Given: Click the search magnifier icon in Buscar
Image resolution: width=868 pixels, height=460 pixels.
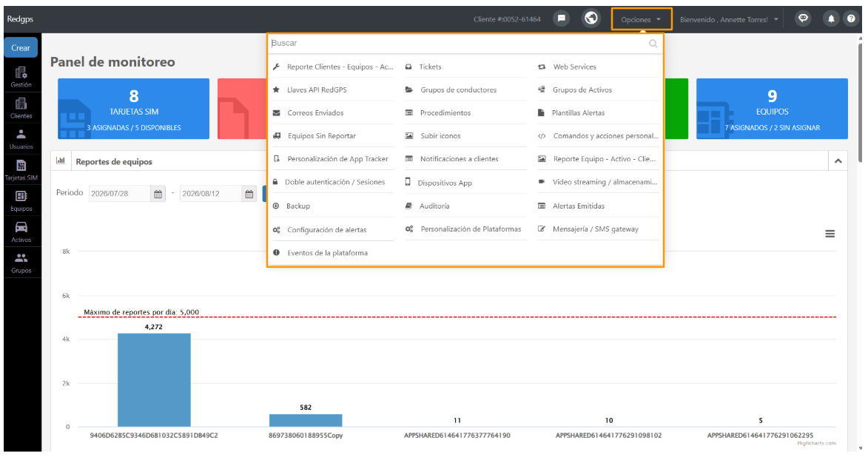Looking at the screenshot, I should click(653, 43).
